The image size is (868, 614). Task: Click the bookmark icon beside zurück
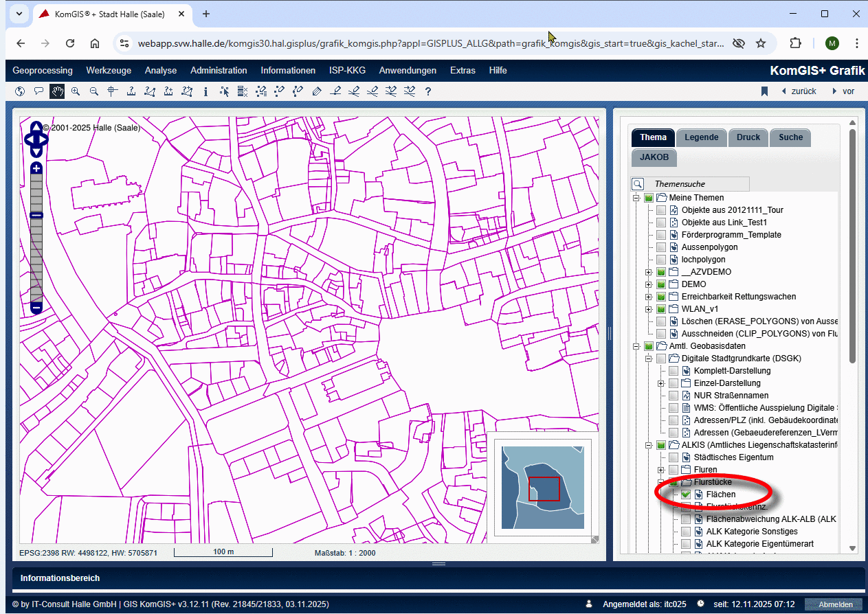click(764, 91)
